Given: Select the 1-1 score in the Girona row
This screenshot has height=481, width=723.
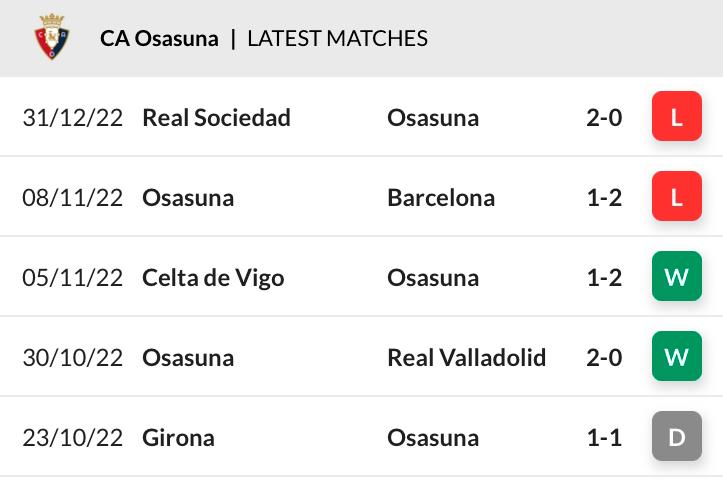Looking at the screenshot, I should point(604,438).
